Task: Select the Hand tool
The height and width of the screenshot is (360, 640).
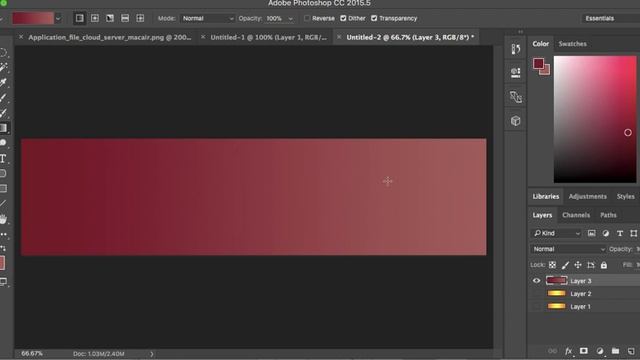Action: point(3,219)
